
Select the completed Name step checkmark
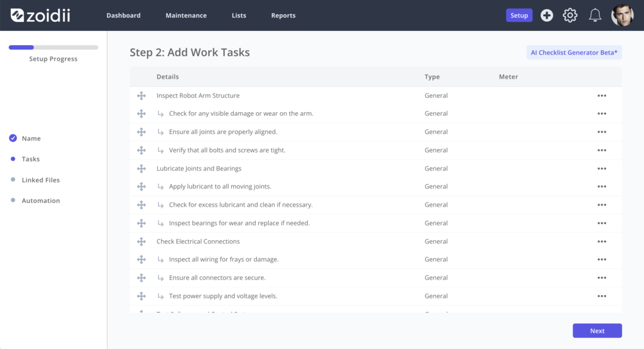point(13,138)
